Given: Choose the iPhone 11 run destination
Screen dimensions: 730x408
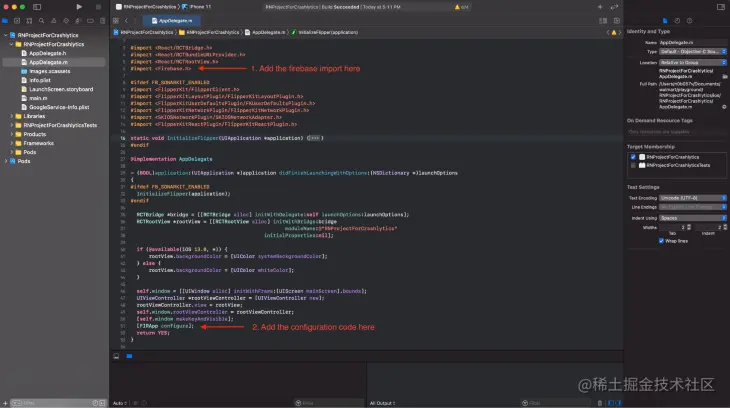Looking at the screenshot, I should [197, 7].
